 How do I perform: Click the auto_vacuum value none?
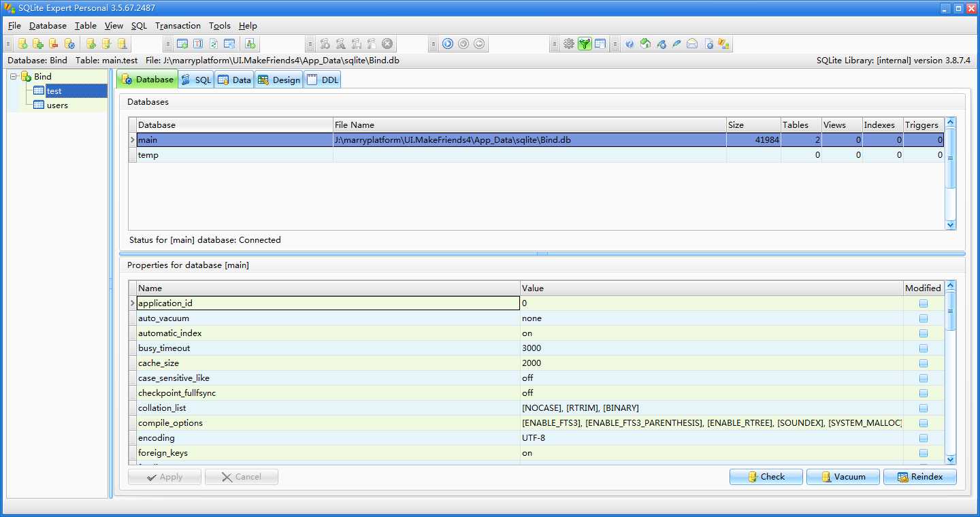[532, 318]
